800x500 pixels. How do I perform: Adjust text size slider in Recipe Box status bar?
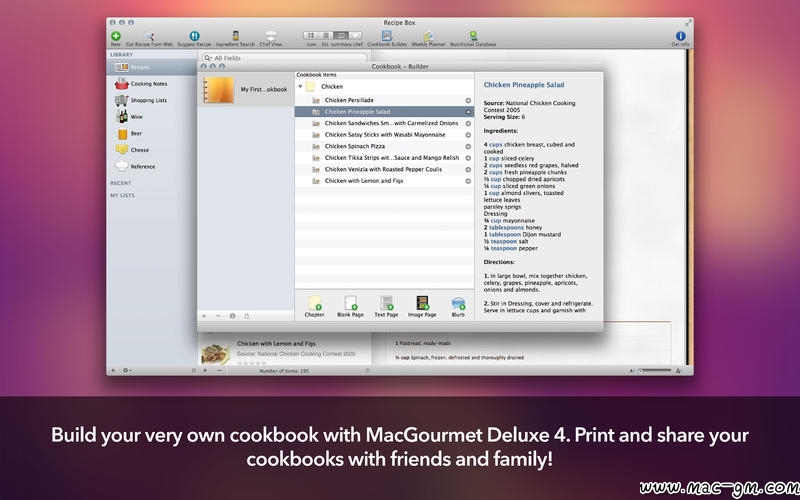[655, 370]
